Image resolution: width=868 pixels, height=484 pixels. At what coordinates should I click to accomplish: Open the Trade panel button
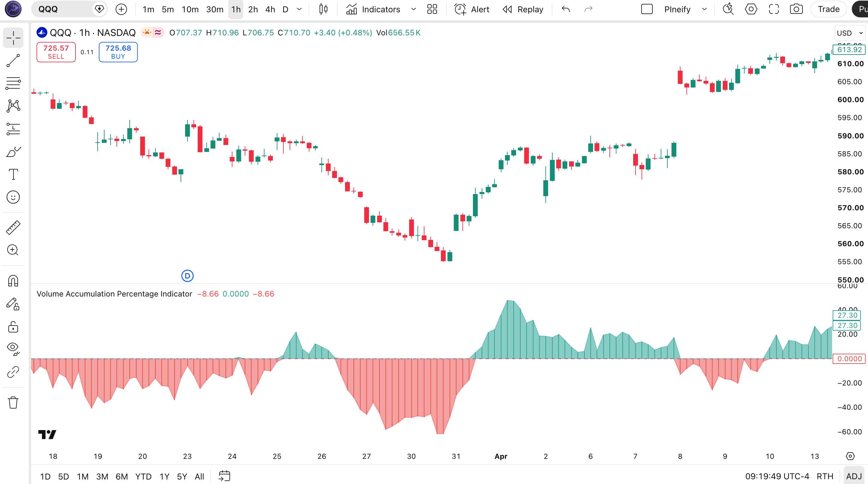[828, 9]
